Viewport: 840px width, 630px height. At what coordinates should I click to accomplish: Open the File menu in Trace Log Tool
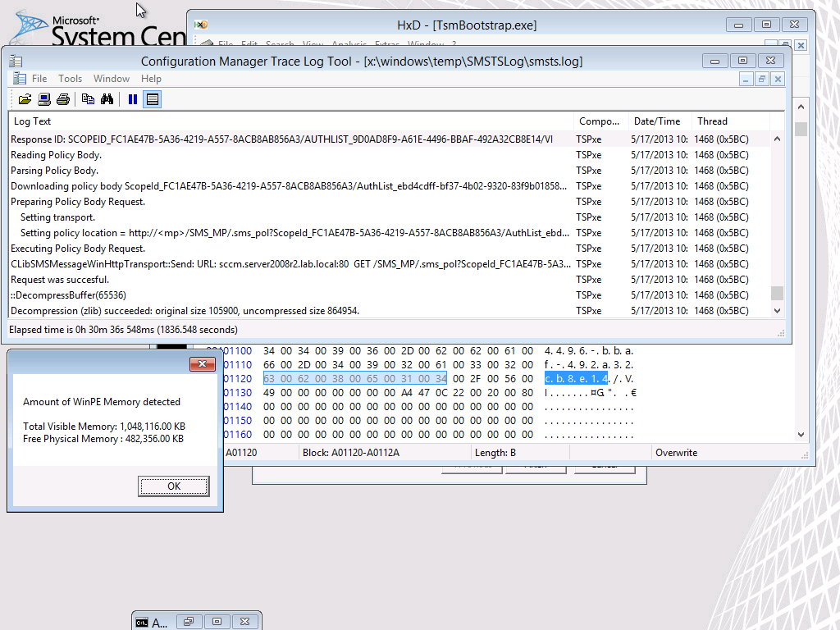tap(39, 79)
